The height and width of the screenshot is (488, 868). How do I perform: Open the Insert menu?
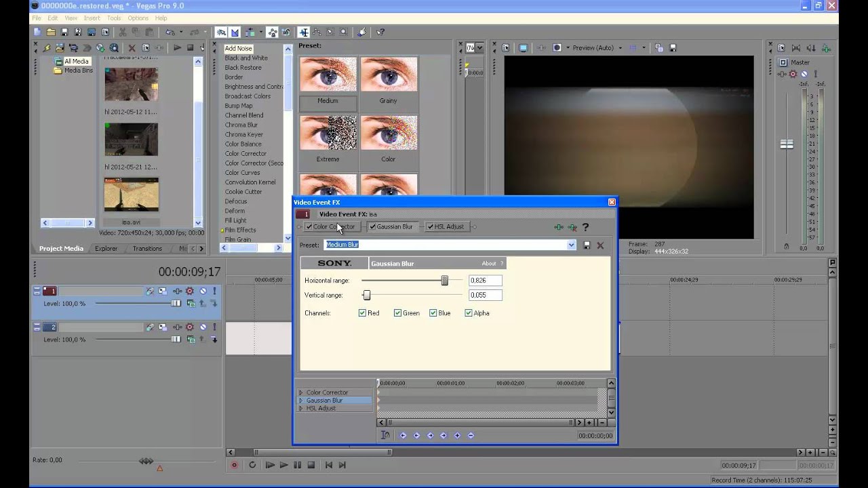click(x=92, y=18)
